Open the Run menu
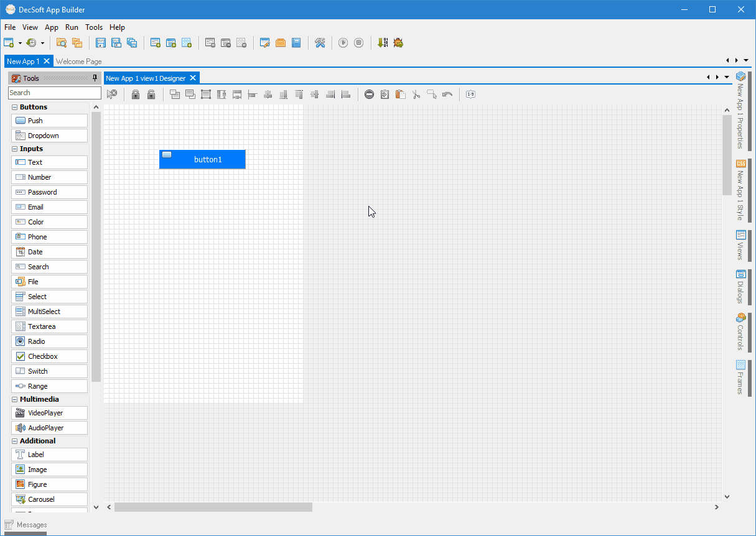 tap(72, 27)
